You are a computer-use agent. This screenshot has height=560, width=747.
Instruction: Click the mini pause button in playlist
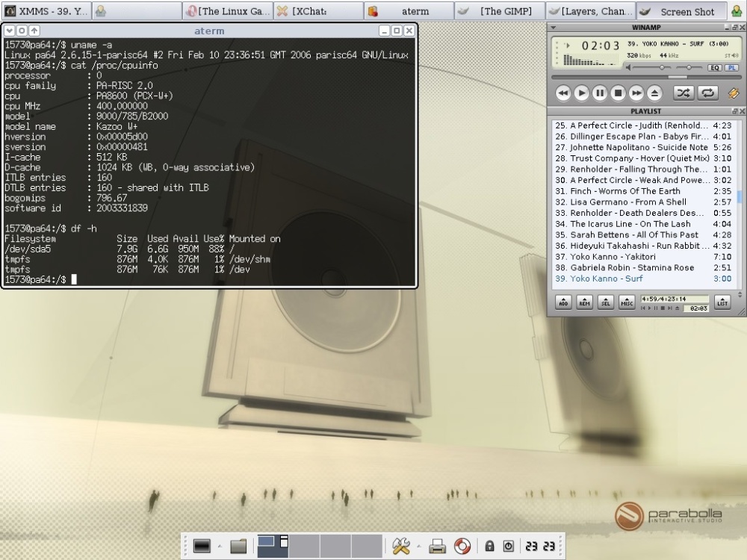(656, 308)
